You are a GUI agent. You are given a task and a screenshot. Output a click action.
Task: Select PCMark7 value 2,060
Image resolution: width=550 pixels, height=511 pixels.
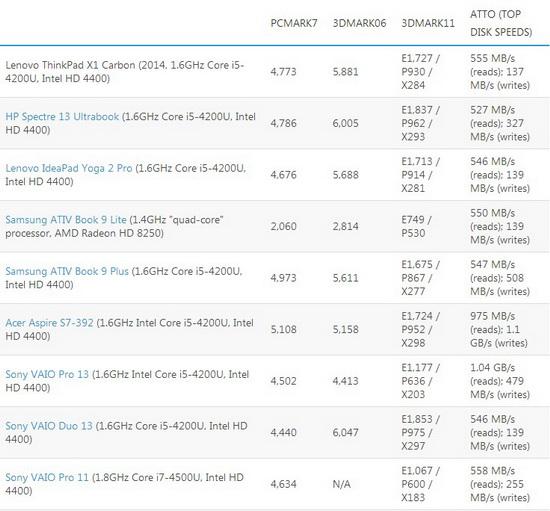(x=283, y=227)
